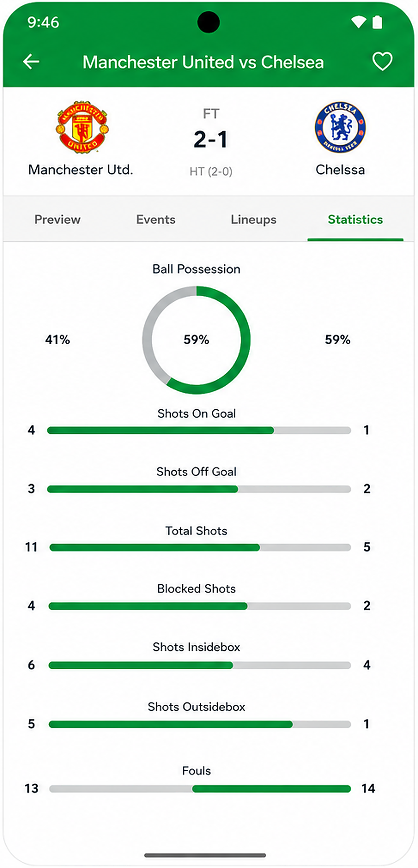Tap the Shots On Goal bar

(x=199, y=430)
